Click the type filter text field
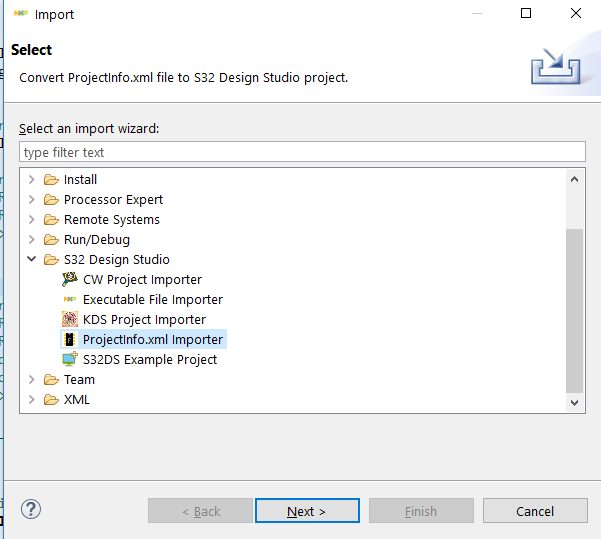 pyautogui.click(x=302, y=152)
